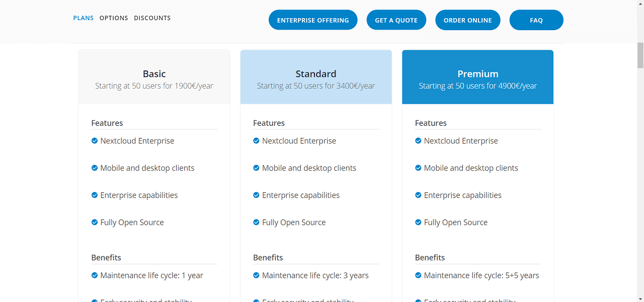Click 'Nextcloud Enterprise' text in the Standard card

[299, 141]
